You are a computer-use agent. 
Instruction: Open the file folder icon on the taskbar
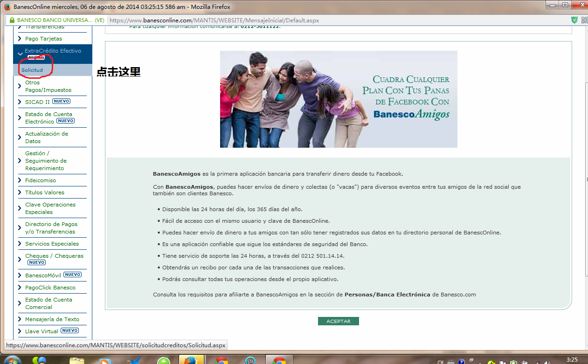76,360
